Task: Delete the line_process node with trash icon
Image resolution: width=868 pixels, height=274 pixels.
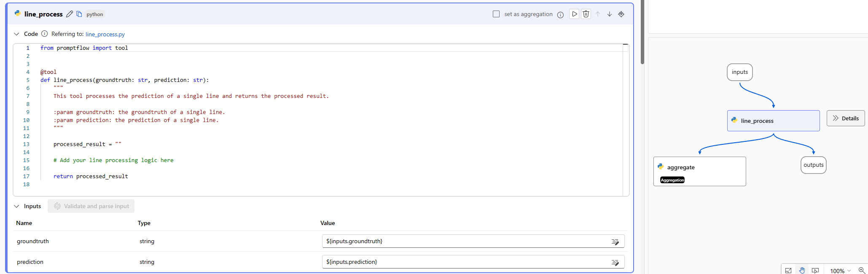Action: pos(586,14)
